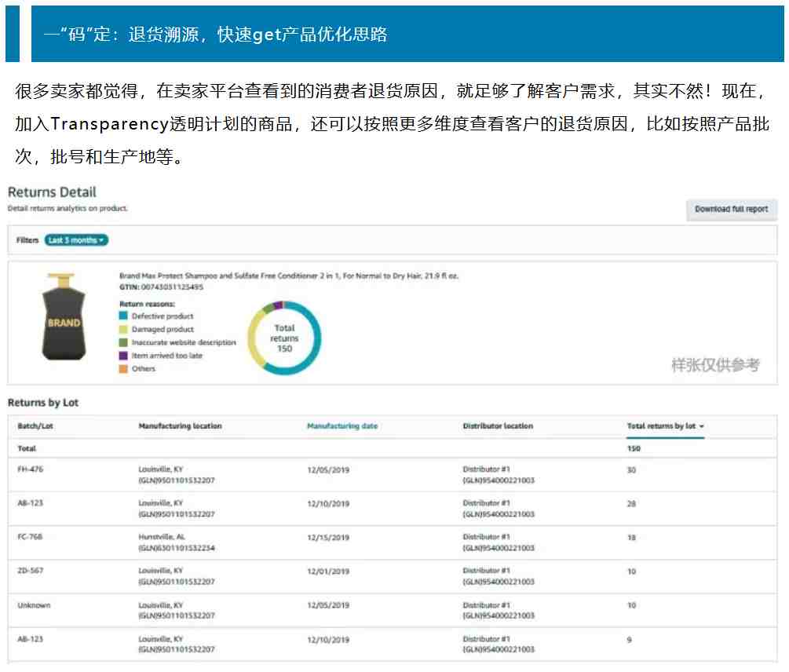Viewport: 789px width, 672px height.
Task: Click the 150 value in Total row
Action: point(634,448)
